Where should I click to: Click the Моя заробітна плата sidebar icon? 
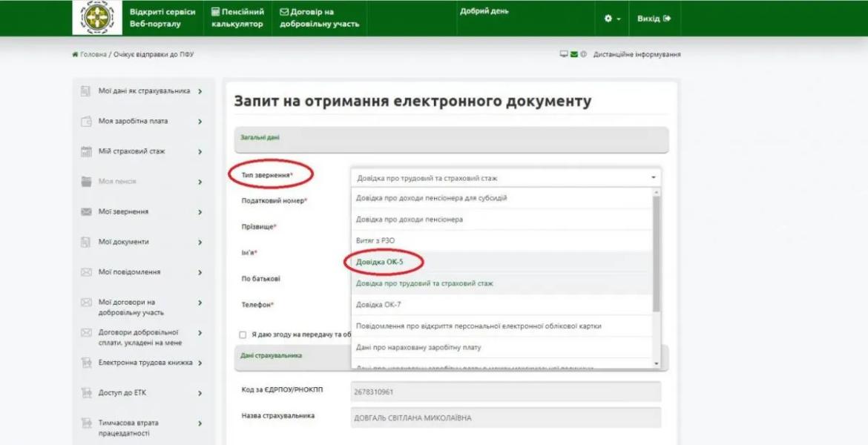tap(85, 122)
